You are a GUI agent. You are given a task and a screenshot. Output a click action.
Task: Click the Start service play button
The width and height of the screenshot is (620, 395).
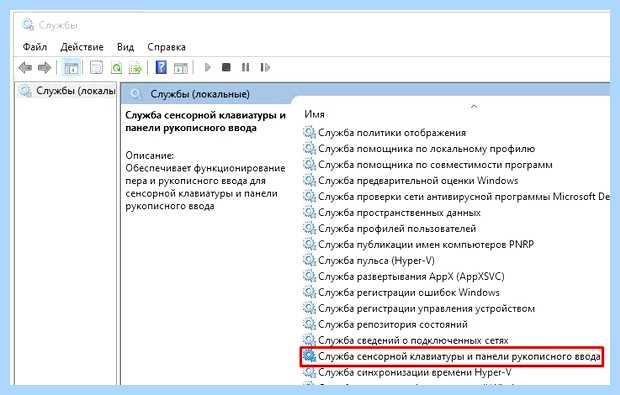pyautogui.click(x=208, y=68)
